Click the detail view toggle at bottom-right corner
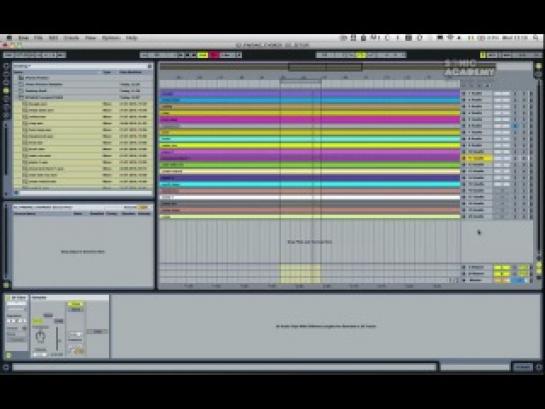545x409 pixels. click(x=539, y=367)
